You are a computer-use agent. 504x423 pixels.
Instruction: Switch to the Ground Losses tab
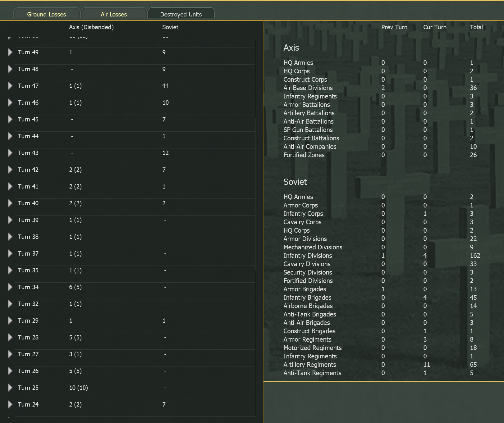tap(46, 14)
